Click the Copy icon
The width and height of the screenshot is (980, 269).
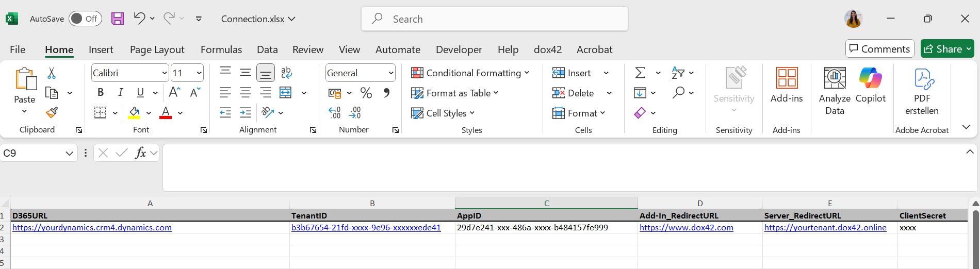click(52, 93)
